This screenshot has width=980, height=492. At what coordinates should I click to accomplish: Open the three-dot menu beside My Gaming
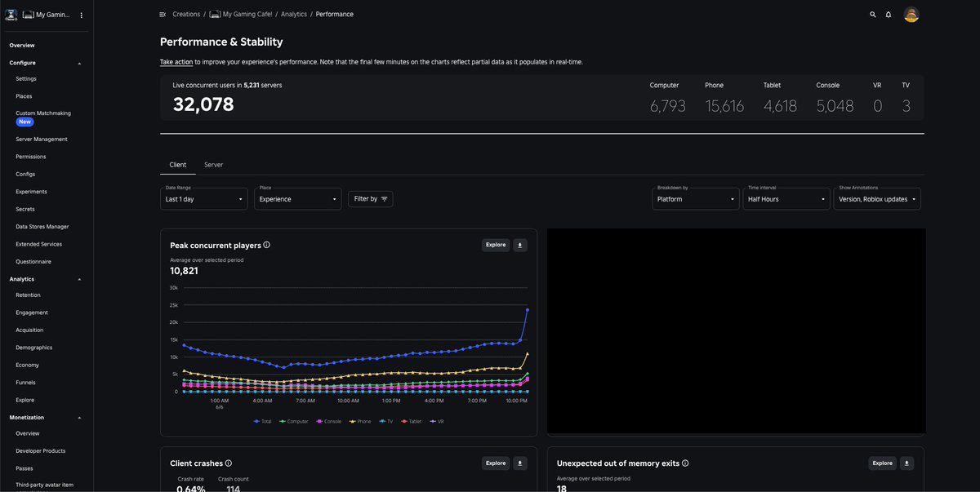click(x=81, y=16)
